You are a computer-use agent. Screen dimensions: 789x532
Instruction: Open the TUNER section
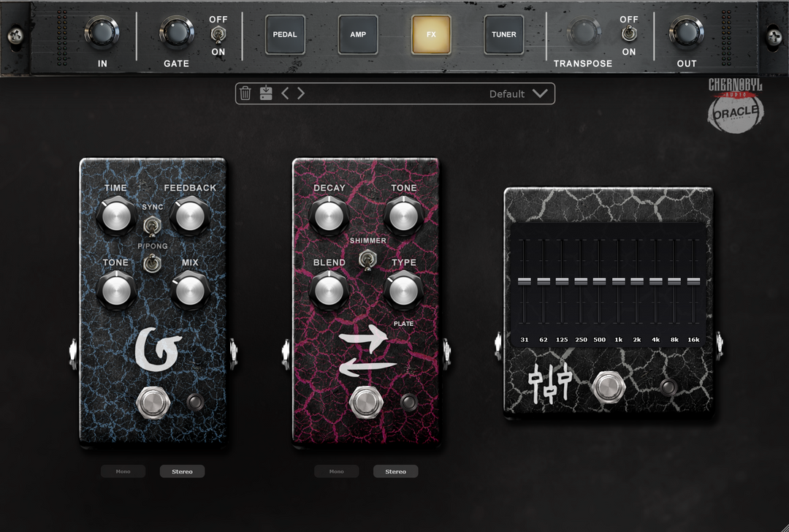tap(503, 34)
